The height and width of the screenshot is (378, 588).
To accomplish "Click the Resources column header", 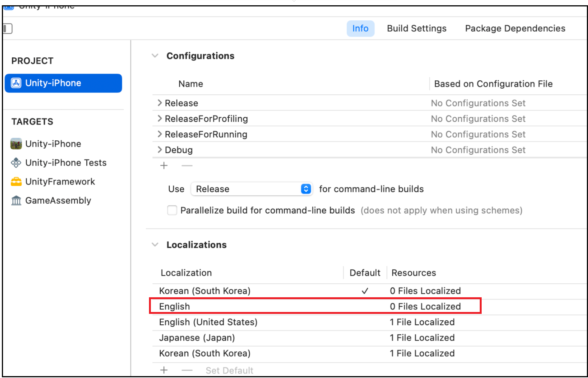I will (413, 273).
